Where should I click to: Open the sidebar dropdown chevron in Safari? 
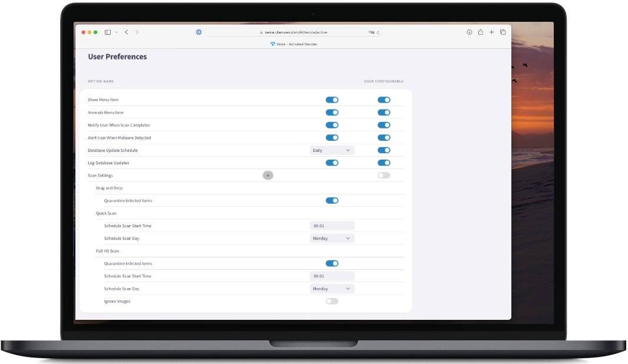point(117,32)
